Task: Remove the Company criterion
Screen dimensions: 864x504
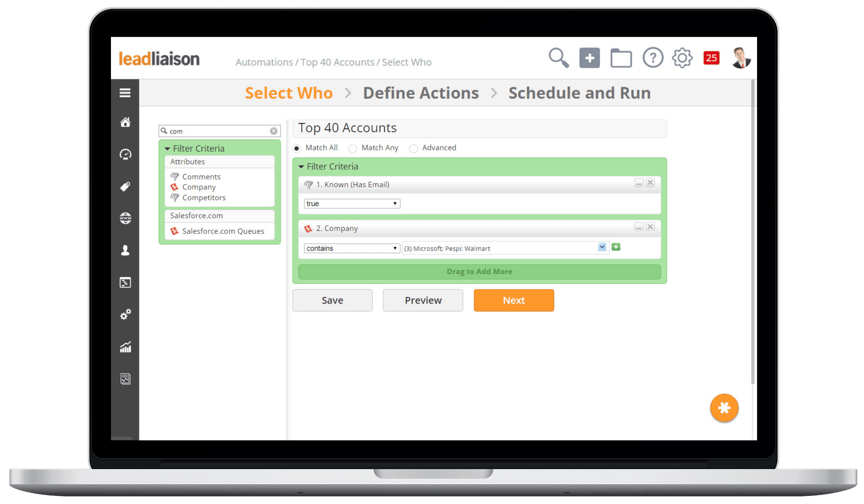Action: click(x=650, y=227)
